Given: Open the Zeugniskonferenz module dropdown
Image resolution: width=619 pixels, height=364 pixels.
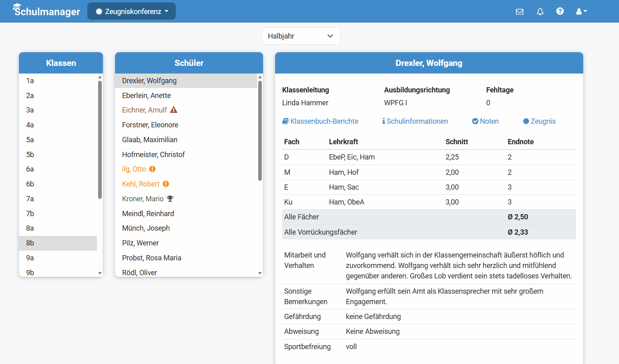Looking at the screenshot, I should (132, 11).
